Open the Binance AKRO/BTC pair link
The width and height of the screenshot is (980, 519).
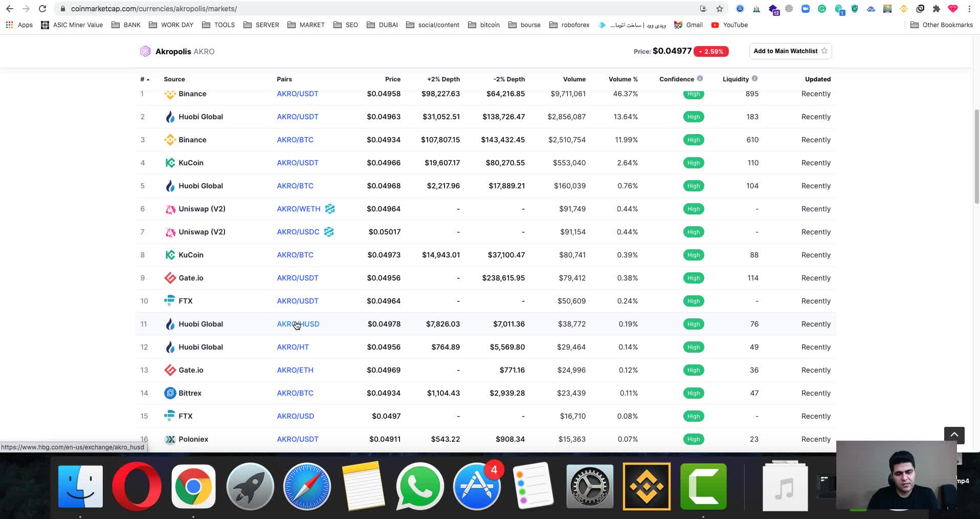[x=295, y=140]
